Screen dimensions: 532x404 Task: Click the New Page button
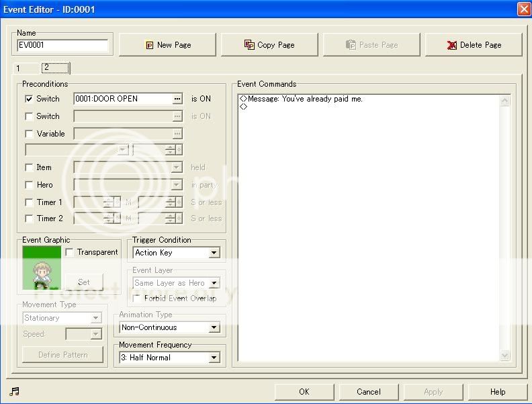[x=169, y=45]
